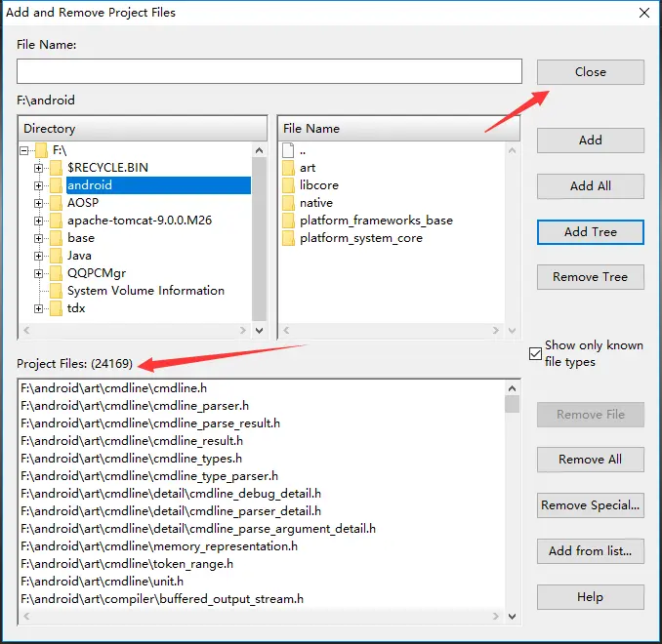Image resolution: width=662 pixels, height=644 pixels.
Task: Click the Add button
Action: [x=590, y=141]
